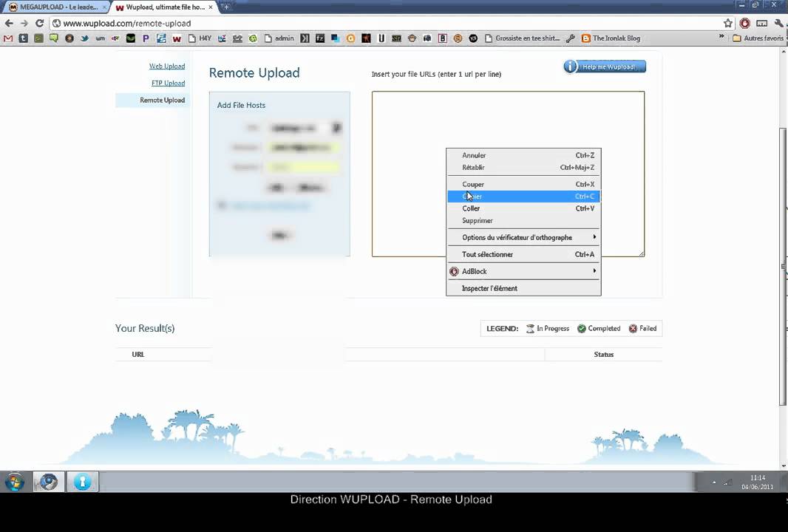Open the blue keyhole taskbar app
The image size is (788, 532).
[x=82, y=482]
